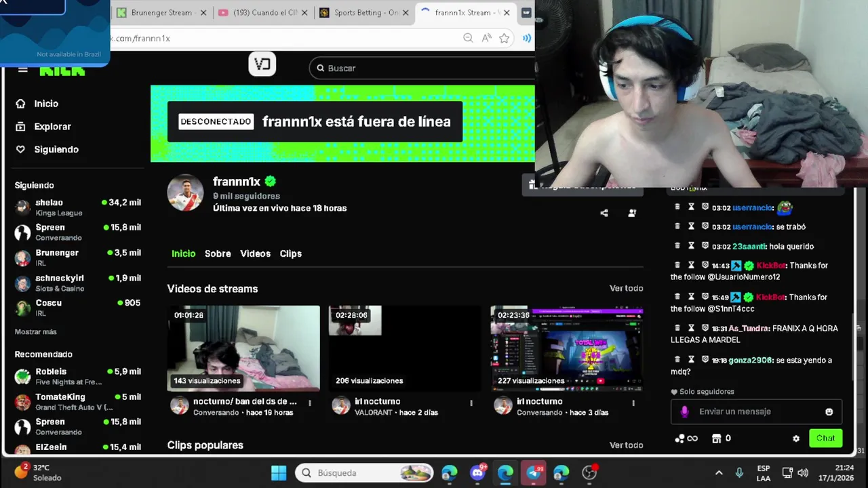
Task: Click the channel points infinity icon
Action: coord(686,439)
